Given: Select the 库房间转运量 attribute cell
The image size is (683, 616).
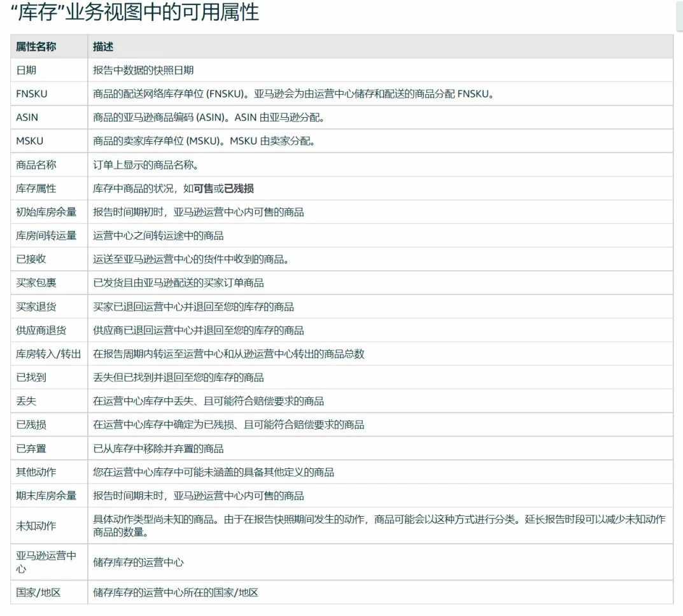Looking at the screenshot, I should [x=49, y=235].
